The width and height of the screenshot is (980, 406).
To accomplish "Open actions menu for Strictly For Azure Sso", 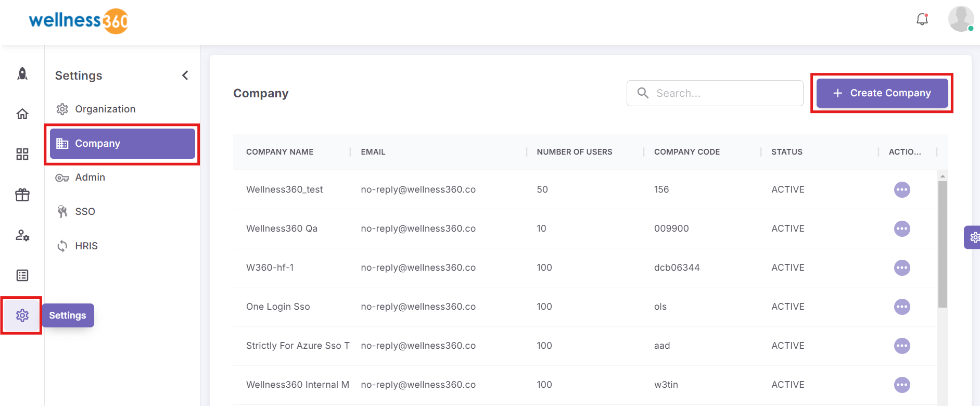I will coord(902,346).
